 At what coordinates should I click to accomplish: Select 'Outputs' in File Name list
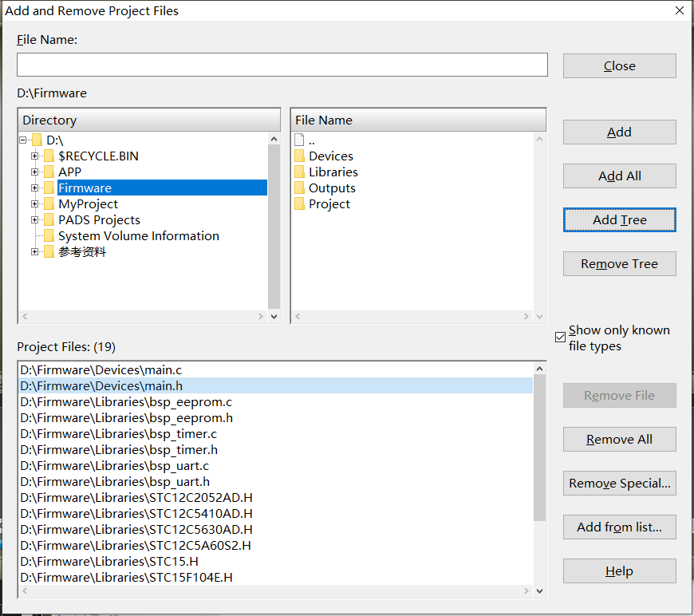pos(332,188)
